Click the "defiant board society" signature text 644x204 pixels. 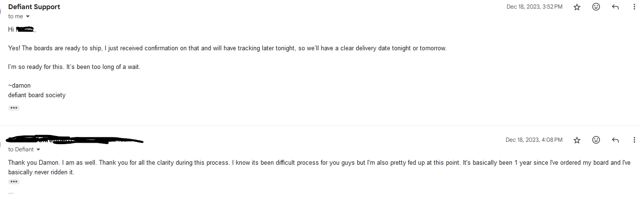37,95
